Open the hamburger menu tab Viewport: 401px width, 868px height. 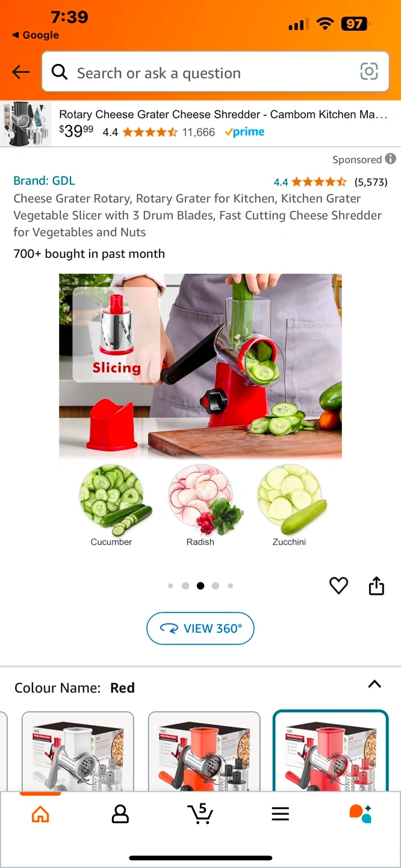[x=280, y=814]
